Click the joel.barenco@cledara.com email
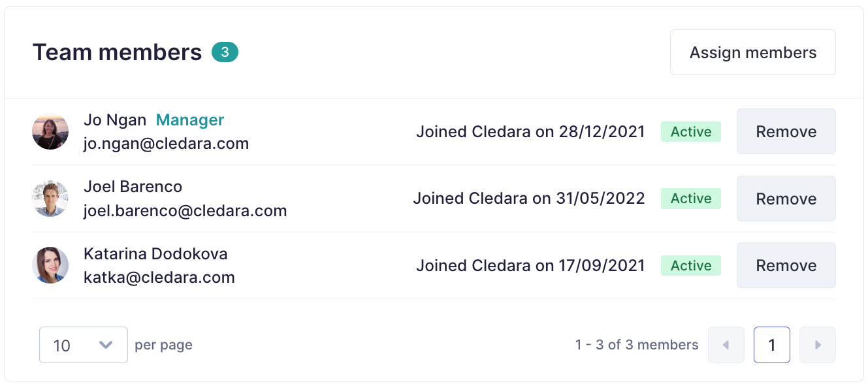The height and width of the screenshot is (388, 868). coord(185,211)
